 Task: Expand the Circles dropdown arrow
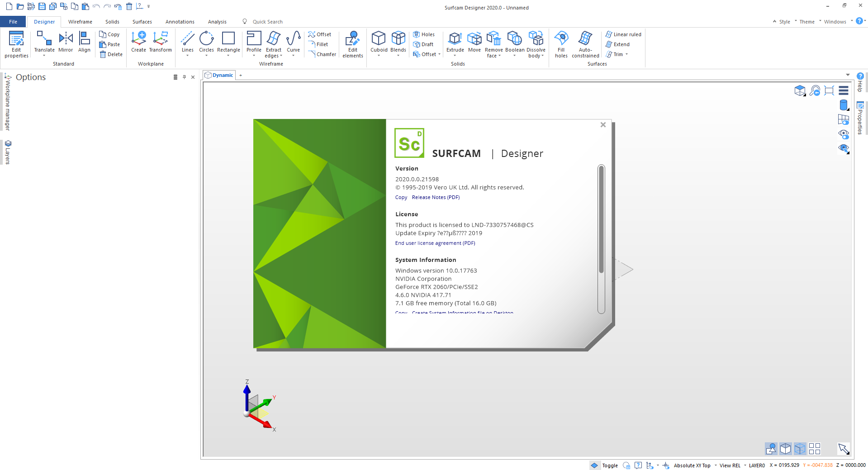(206, 56)
